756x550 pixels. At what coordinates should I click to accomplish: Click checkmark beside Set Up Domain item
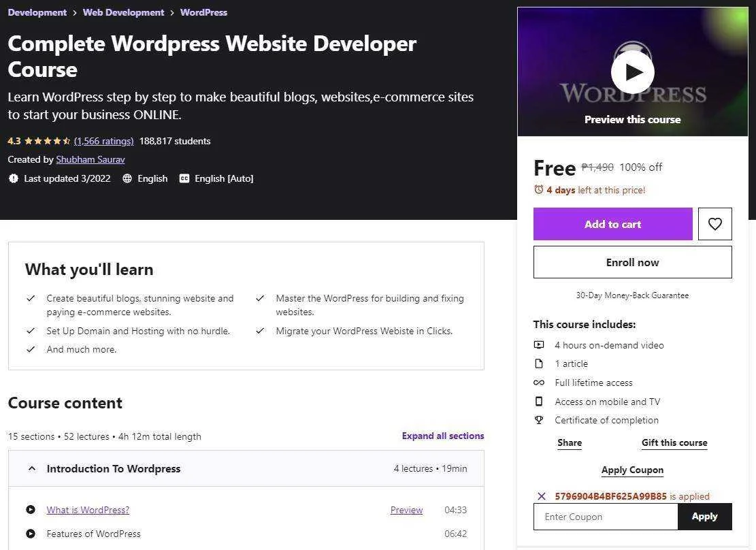pyautogui.click(x=31, y=331)
